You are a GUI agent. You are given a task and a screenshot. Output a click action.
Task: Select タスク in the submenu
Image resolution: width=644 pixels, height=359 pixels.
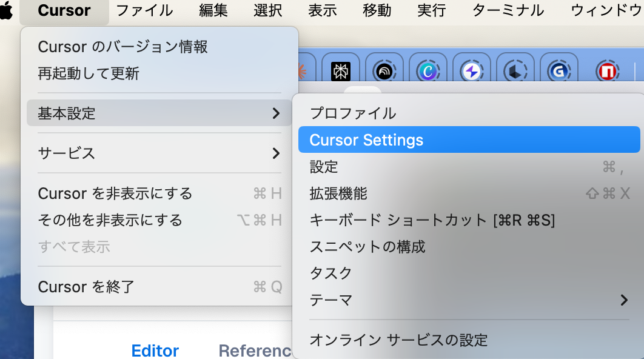pos(469,273)
